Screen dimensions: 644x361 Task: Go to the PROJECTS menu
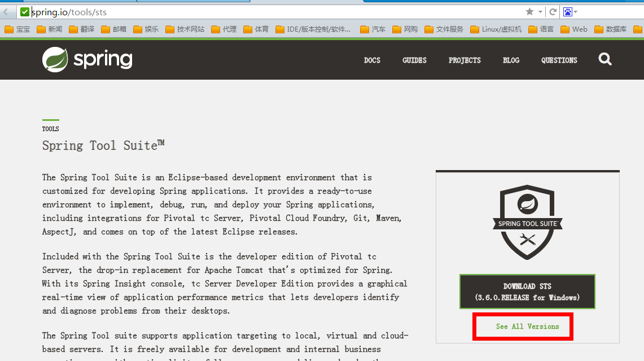coord(465,60)
